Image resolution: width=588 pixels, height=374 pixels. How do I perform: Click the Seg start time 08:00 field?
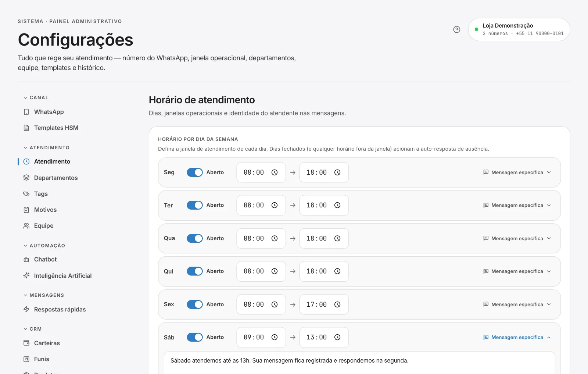tap(261, 172)
